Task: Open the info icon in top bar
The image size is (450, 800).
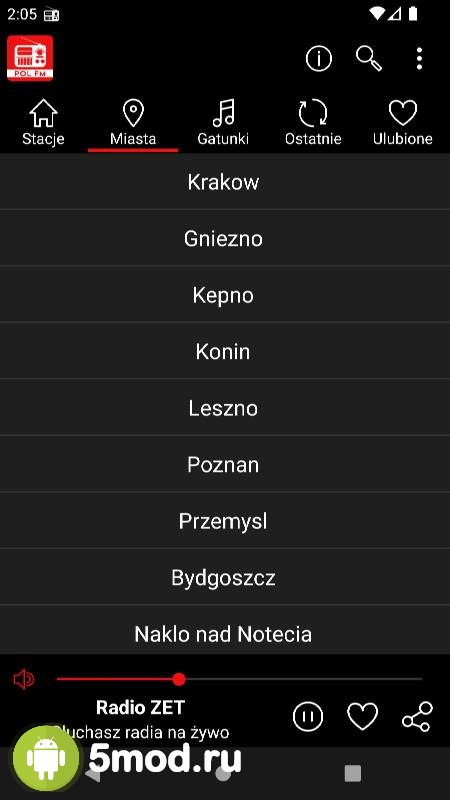Action: [x=318, y=59]
